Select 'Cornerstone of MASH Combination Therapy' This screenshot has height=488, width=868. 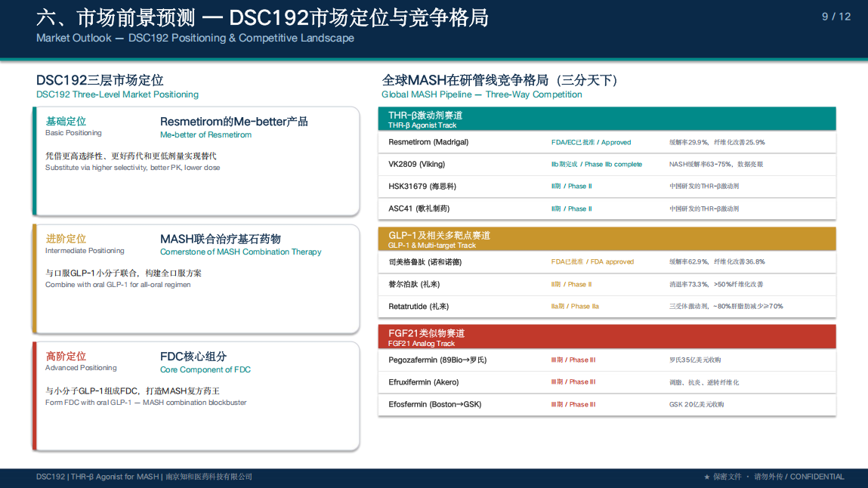240,252
